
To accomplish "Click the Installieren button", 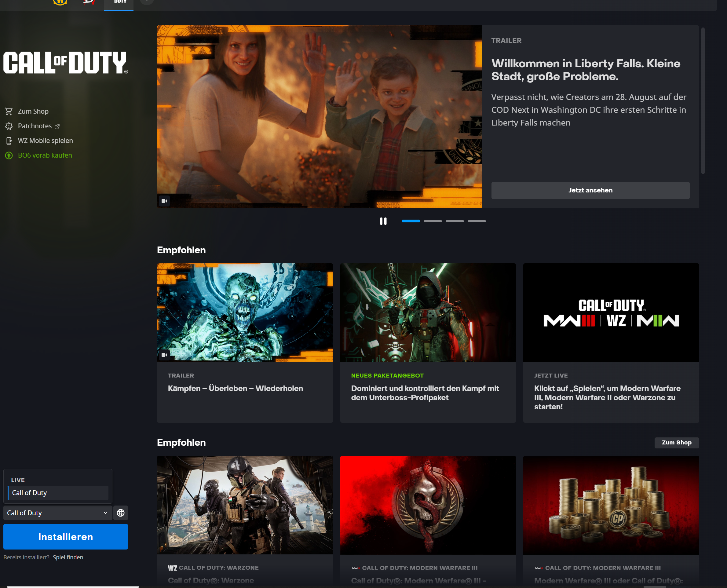I will click(x=65, y=536).
